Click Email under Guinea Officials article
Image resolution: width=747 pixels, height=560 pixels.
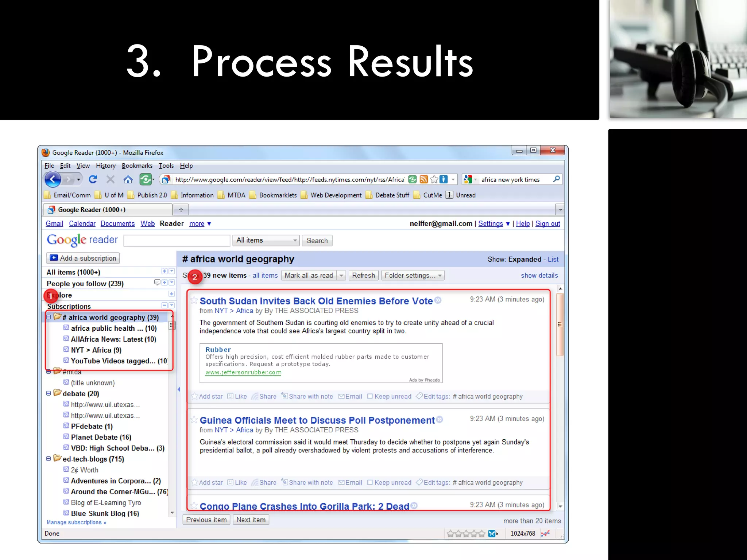click(350, 482)
